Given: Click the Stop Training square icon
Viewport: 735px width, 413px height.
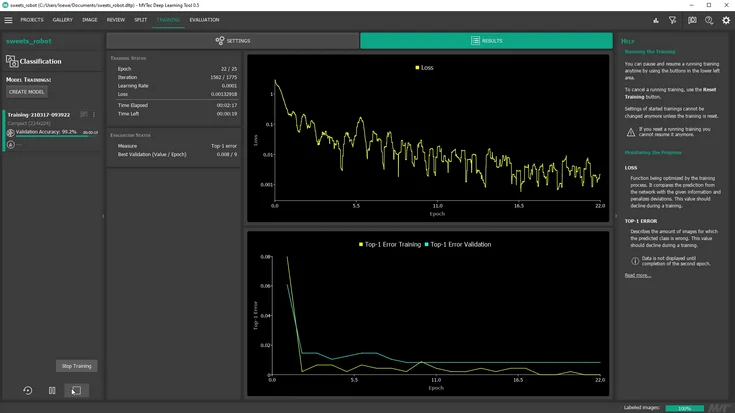Looking at the screenshot, I should (x=76, y=390).
